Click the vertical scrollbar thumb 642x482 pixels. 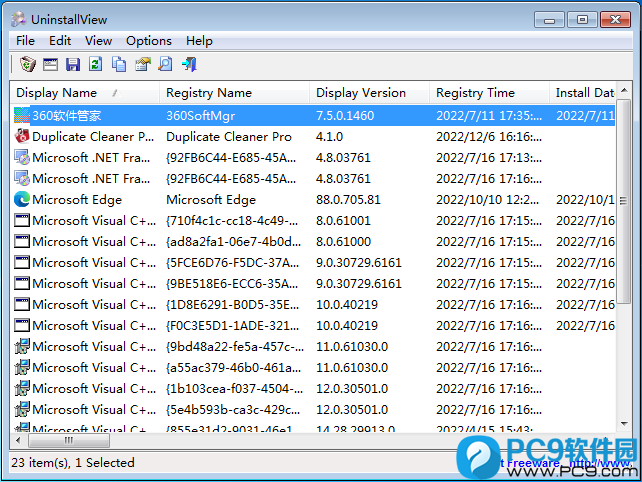click(624, 201)
